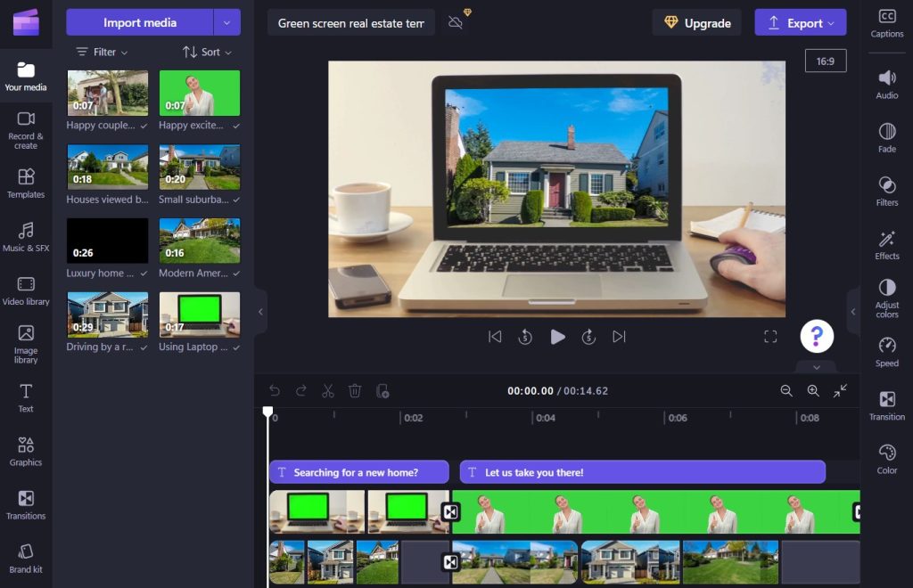The image size is (913, 588).
Task: Click the Upgrade button
Action: pyautogui.click(x=697, y=22)
